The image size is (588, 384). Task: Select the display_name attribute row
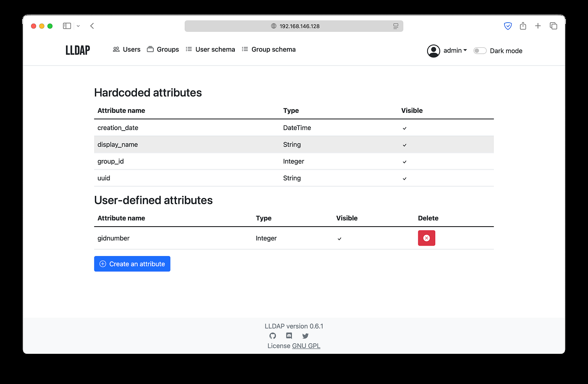[x=294, y=144]
